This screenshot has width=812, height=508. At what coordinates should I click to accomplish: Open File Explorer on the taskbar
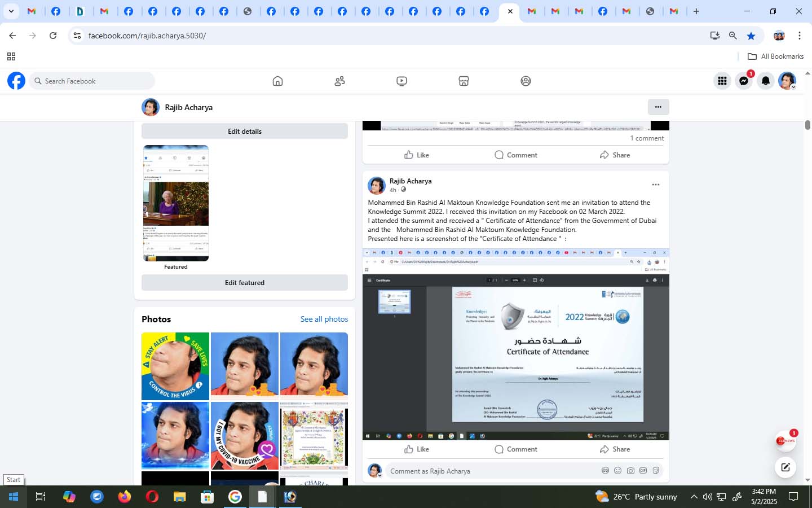(x=179, y=497)
